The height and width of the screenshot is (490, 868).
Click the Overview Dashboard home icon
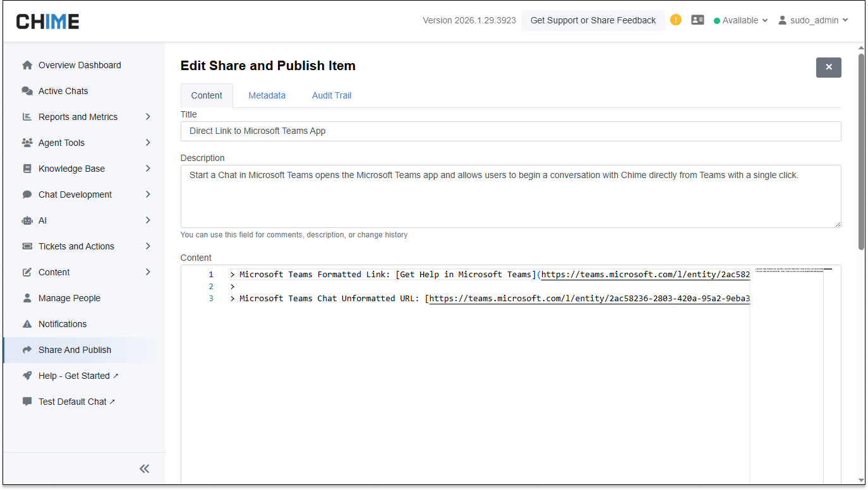click(27, 65)
